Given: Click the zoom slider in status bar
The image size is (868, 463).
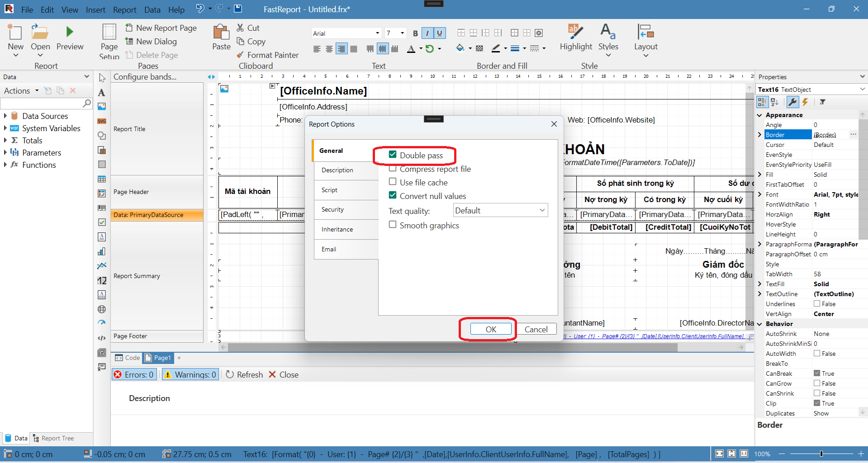Looking at the screenshot, I should 821,454.
